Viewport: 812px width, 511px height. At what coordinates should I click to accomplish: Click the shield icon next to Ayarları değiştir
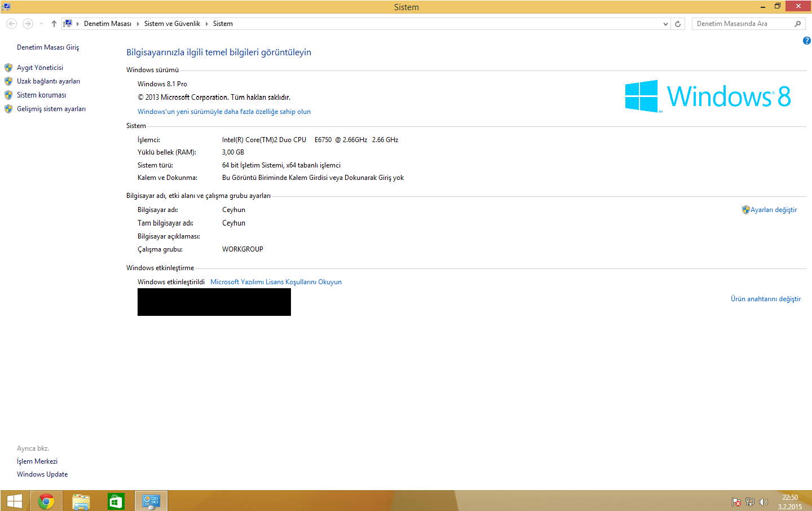click(x=745, y=210)
